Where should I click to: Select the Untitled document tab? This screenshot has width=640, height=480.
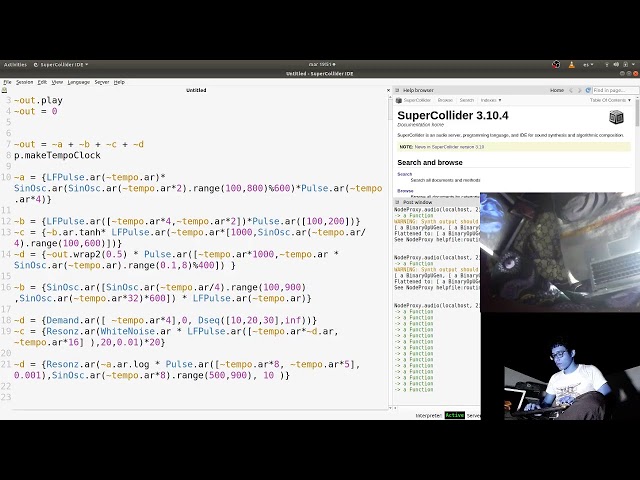coord(196,90)
